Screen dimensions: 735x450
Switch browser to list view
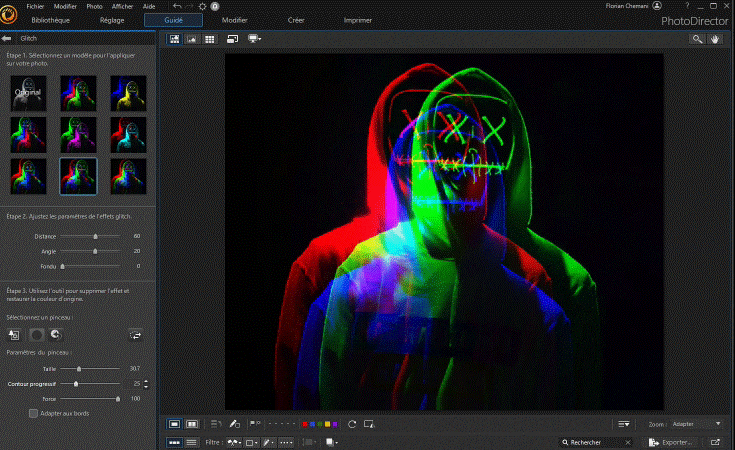click(x=191, y=442)
